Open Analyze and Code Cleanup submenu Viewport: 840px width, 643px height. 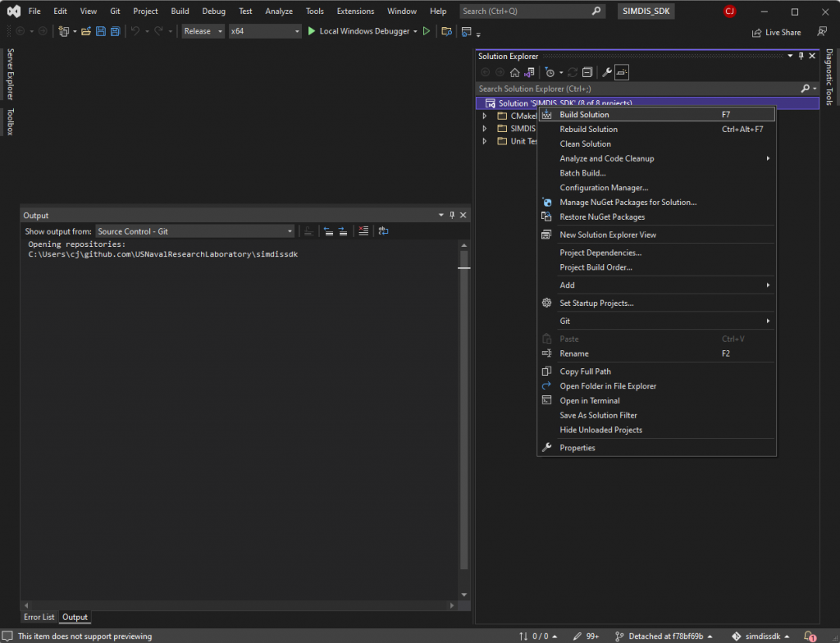click(x=657, y=158)
